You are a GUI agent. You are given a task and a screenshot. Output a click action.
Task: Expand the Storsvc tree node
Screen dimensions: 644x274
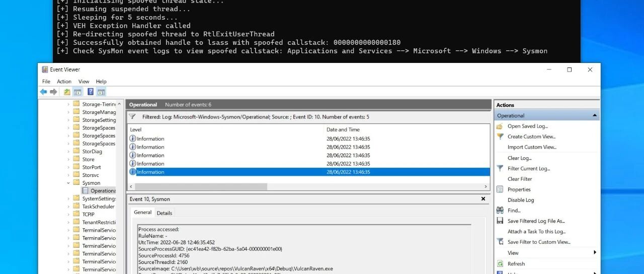tap(68, 175)
